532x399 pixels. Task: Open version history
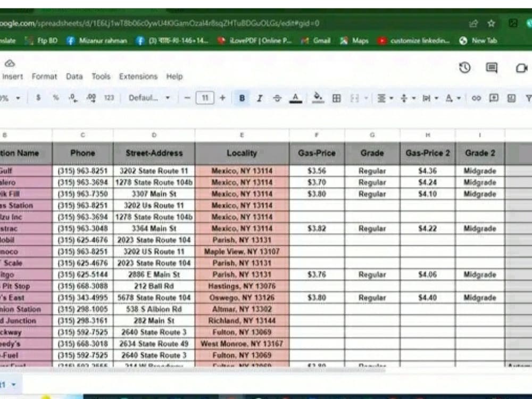464,68
